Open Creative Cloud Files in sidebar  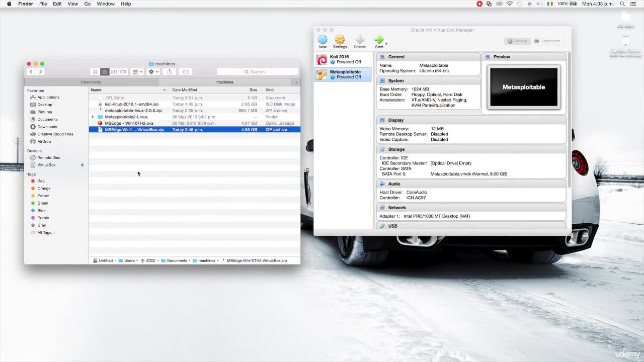[x=55, y=134]
